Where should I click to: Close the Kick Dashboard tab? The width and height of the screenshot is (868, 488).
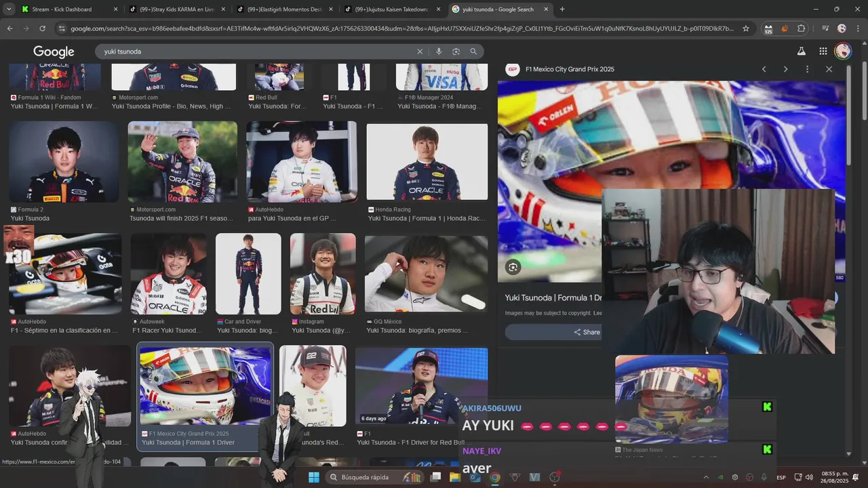[x=115, y=9]
